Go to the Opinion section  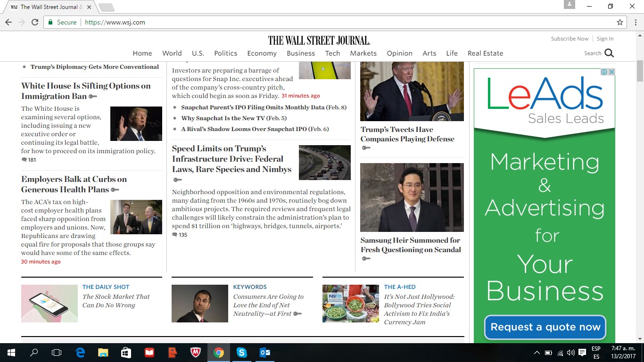[x=400, y=53]
